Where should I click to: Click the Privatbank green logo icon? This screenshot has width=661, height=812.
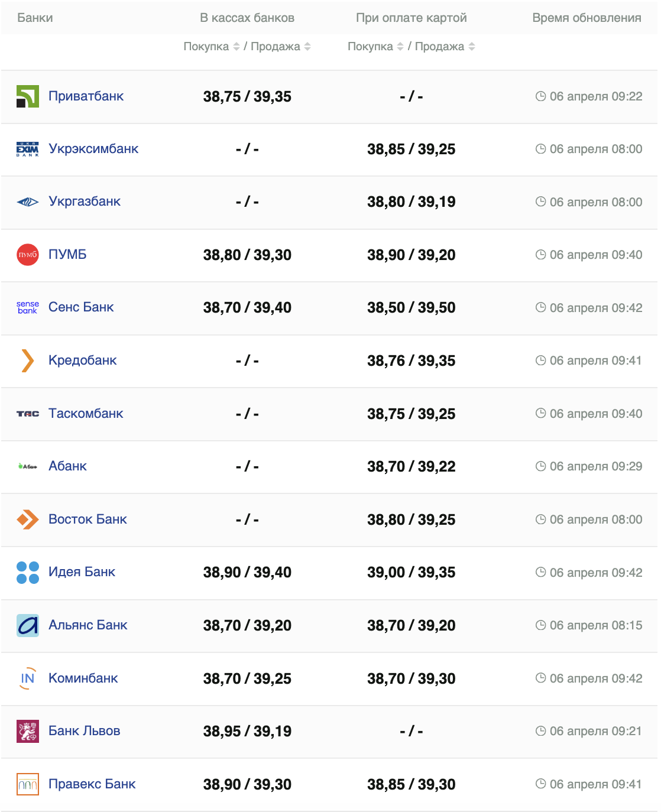pyautogui.click(x=27, y=96)
